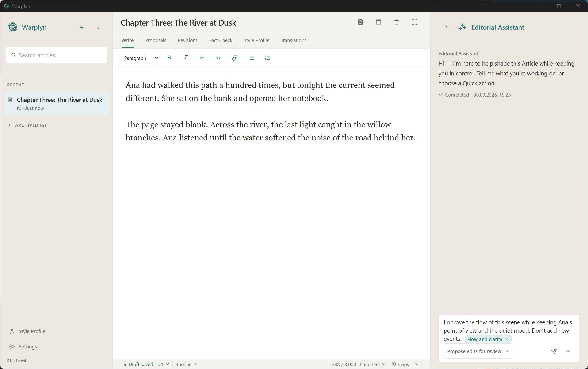
Task: Collapse the left sidebar with the chevron
Action: click(98, 27)
